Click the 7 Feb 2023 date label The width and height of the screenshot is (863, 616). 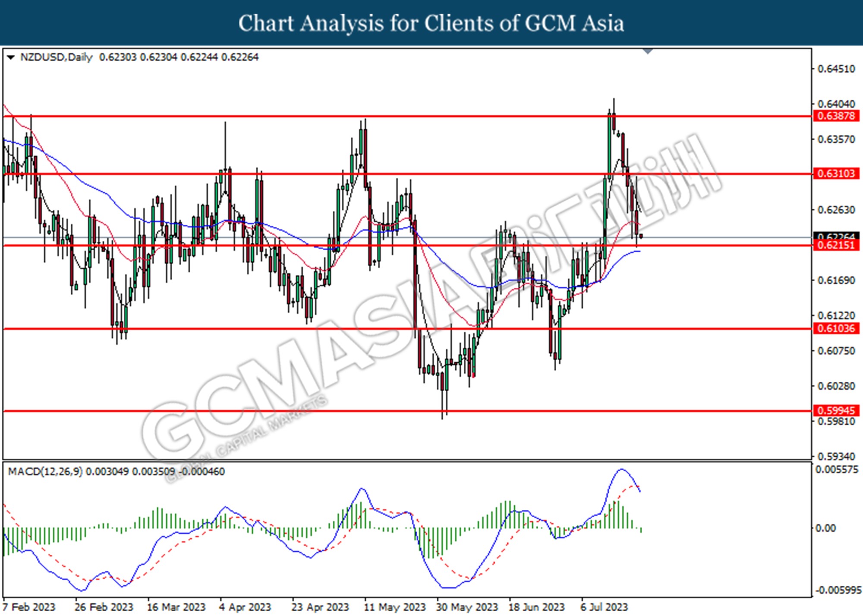pyautogui.click(x=29, y=607)
